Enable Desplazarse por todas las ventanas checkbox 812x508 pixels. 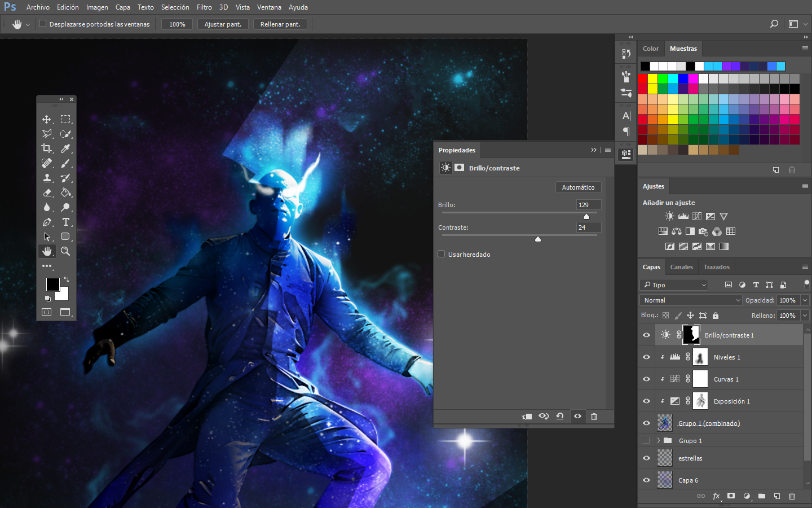pos(42,24)
